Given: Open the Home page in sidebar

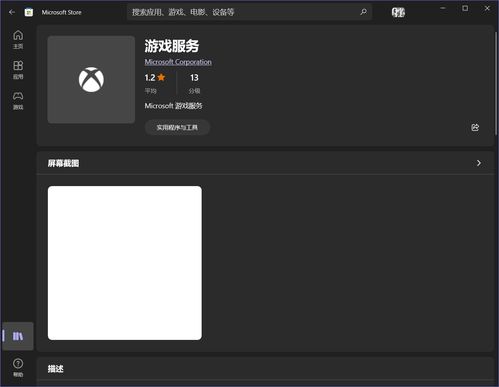Looking at the screenshot, I should 18,39.
